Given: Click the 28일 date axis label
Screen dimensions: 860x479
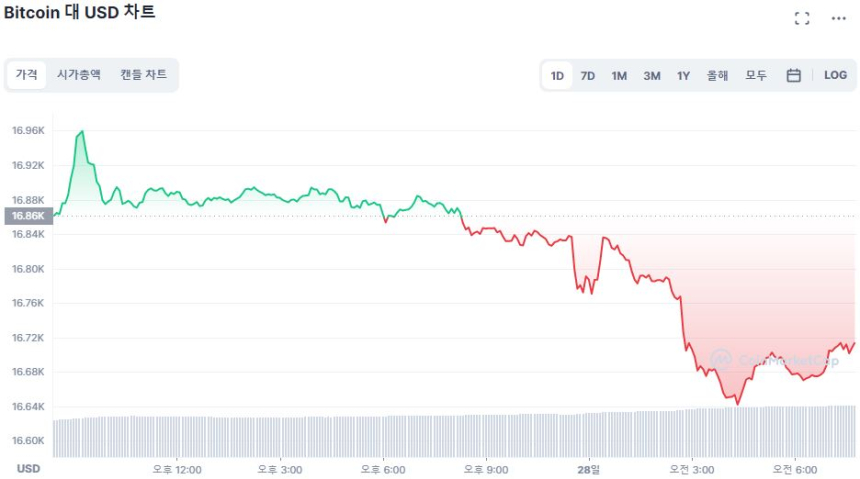Looking at the screenshot, I should pos(589,469).
